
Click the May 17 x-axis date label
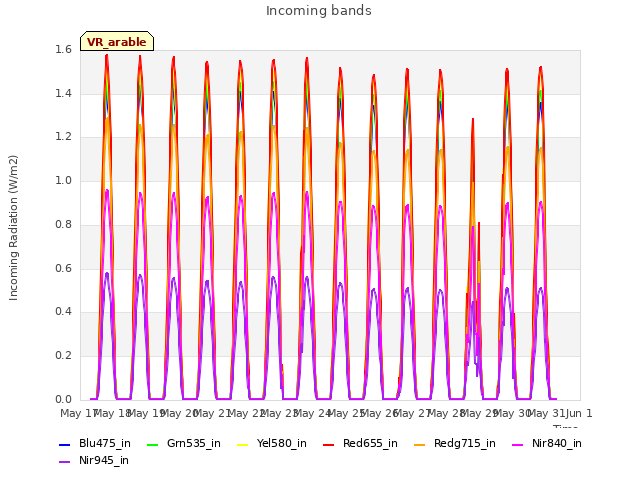pos(78,413)
